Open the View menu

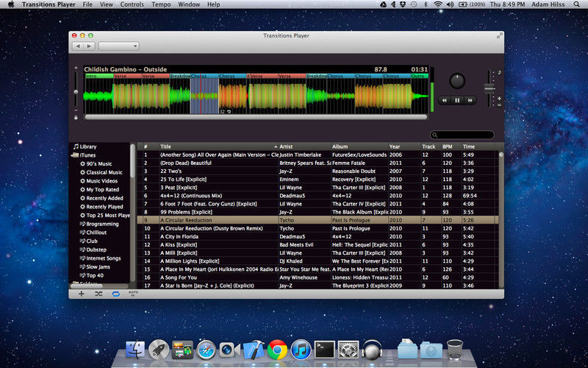pyautogui.click(x=106, y=4)
